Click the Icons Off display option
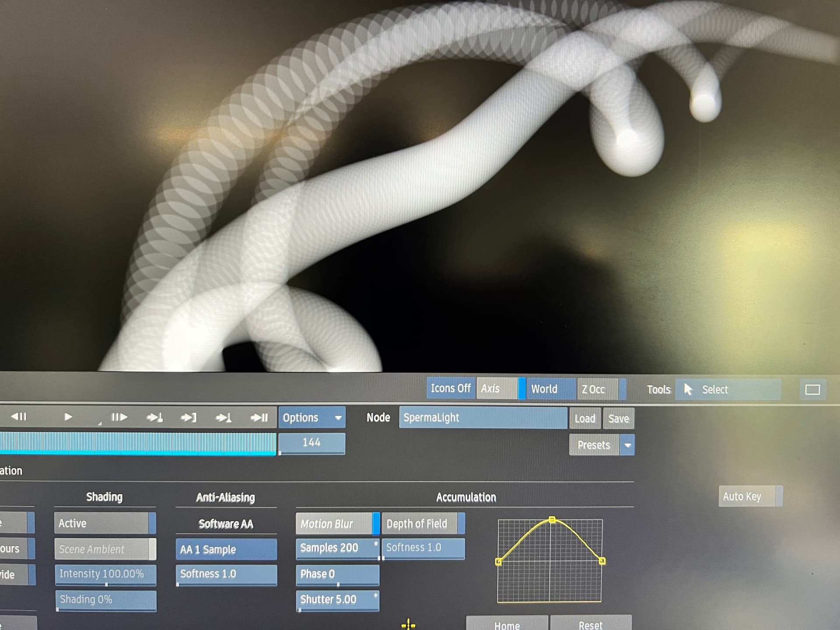The width and height of the screenshot is (840, 630). point(450,388)
